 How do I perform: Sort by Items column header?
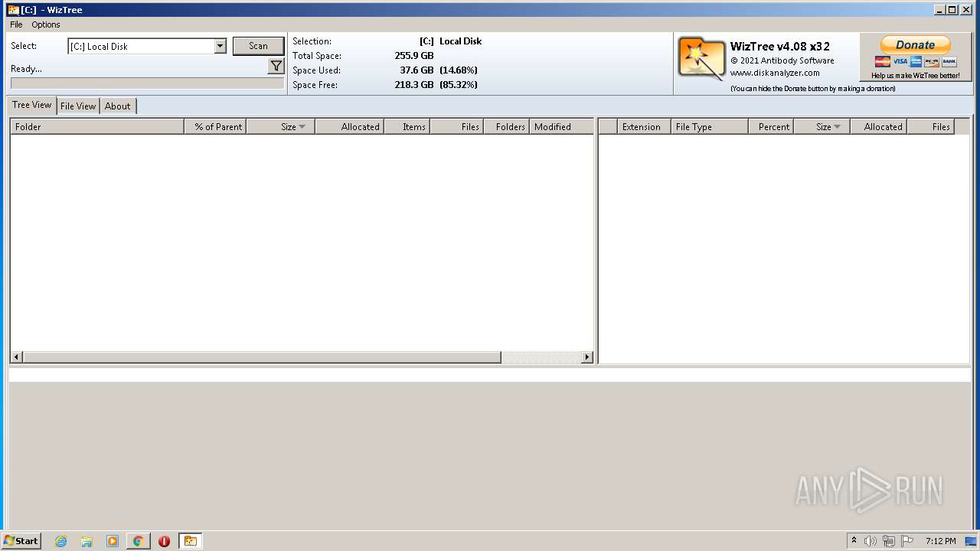407,126
